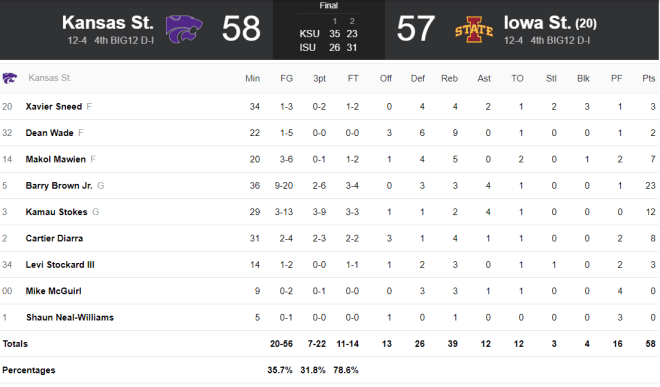Click the Kansas St. label in table header
660x387 pixels.
pos(50,78)
